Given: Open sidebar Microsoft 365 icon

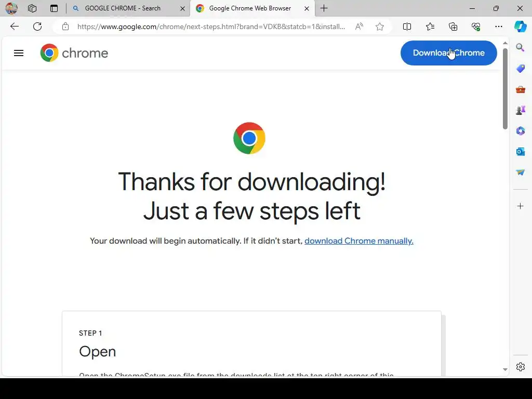Looking at the screenshot, I should 520,130.
